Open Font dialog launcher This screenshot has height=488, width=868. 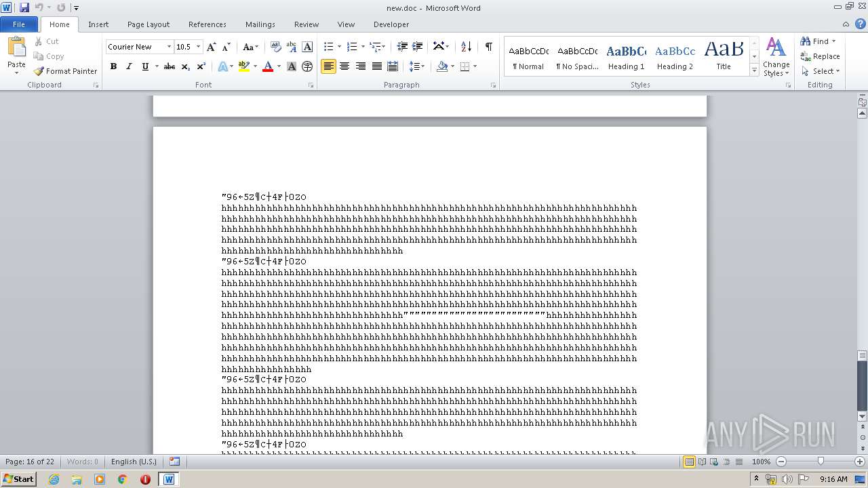pos(311,85)
